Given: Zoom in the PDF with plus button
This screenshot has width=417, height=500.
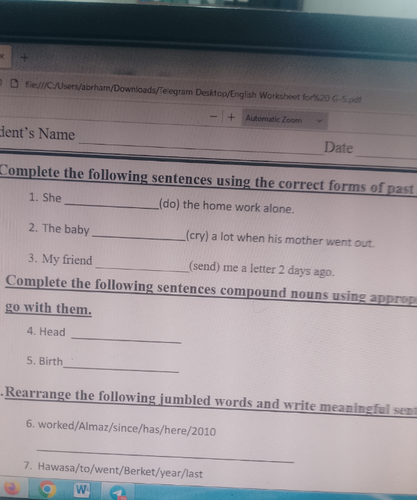Looking at the screenshot, I should click(231, 117).
